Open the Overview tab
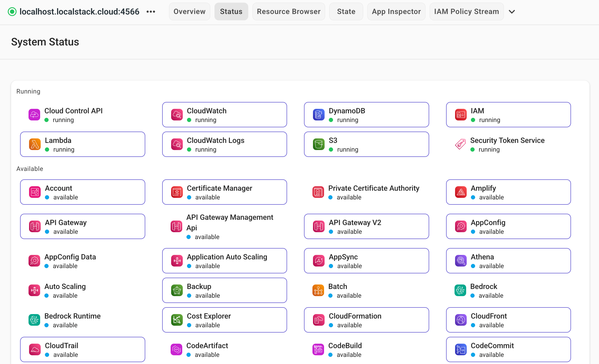The width and height of the screenshot is (599, 364). pyautogui.click(x=189, y=12)
